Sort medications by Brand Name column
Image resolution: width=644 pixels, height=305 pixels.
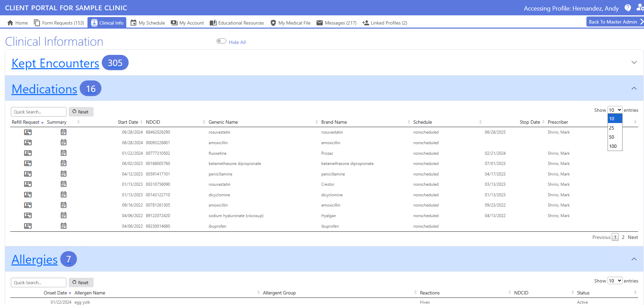(x=334, y=122)
